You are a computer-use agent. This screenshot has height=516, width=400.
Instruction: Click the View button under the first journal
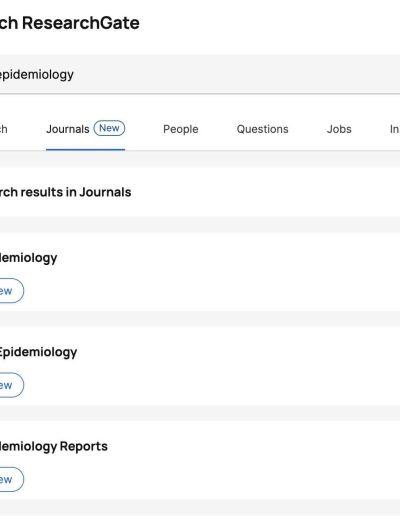click(12, 291)
